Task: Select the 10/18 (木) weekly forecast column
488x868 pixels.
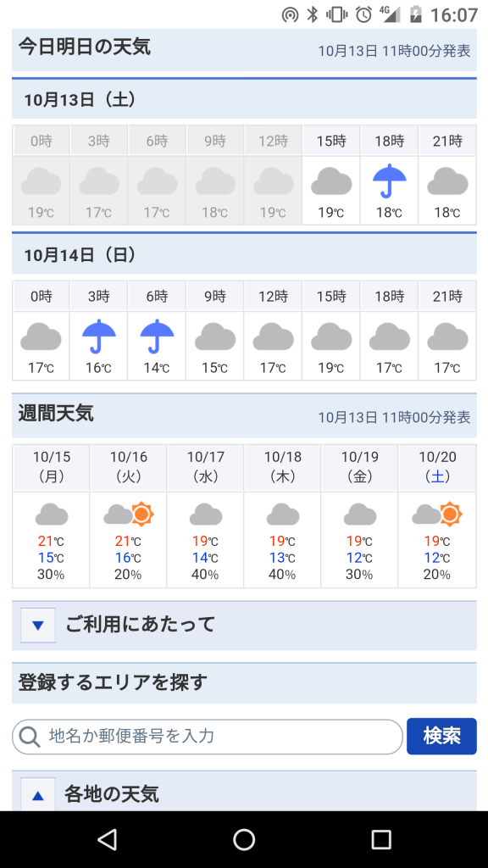Action: (282, 516)
